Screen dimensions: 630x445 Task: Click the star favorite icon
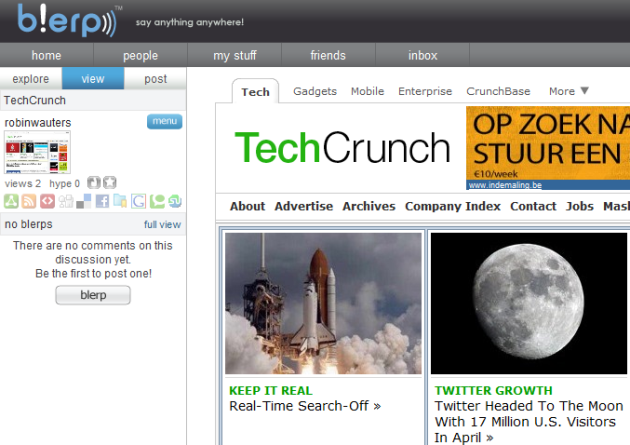pyautogui.click(x=110, y=183)
